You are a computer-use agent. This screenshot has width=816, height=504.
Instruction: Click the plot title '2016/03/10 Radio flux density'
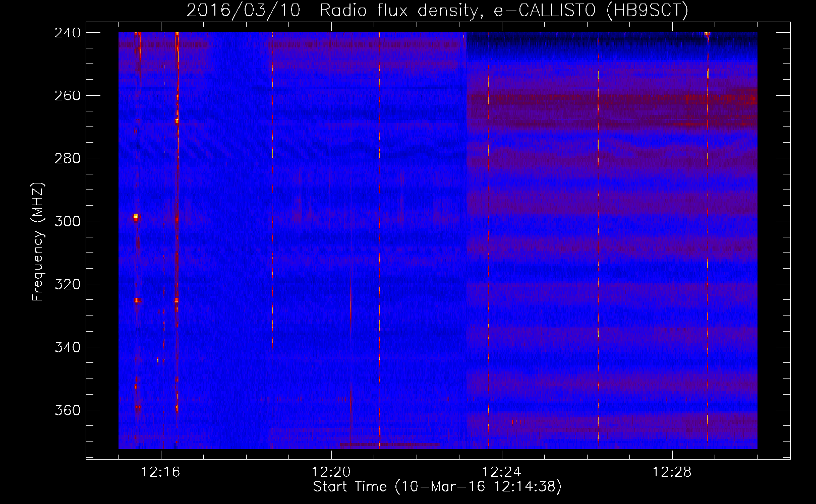click(x=437, y=10)
